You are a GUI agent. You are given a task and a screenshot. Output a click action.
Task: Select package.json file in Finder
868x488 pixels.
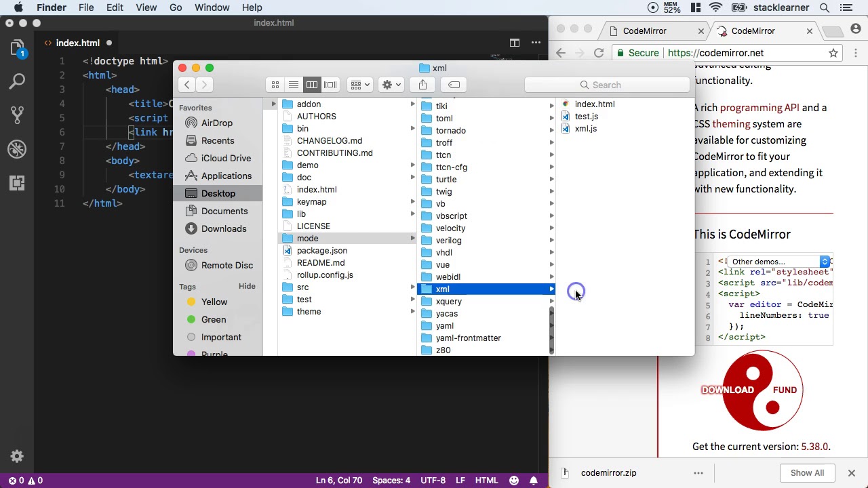(x=322, y=250)
